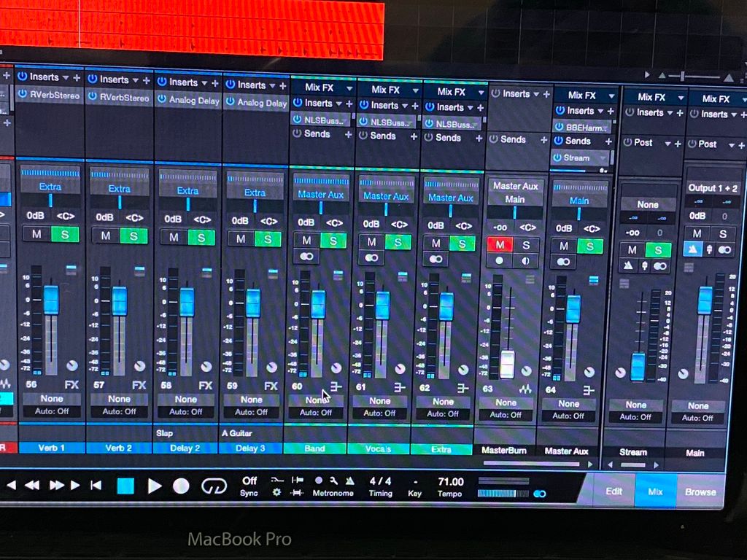Switch to the Mix view tab
Screen dimensions: 747x560
pos(656,491)
